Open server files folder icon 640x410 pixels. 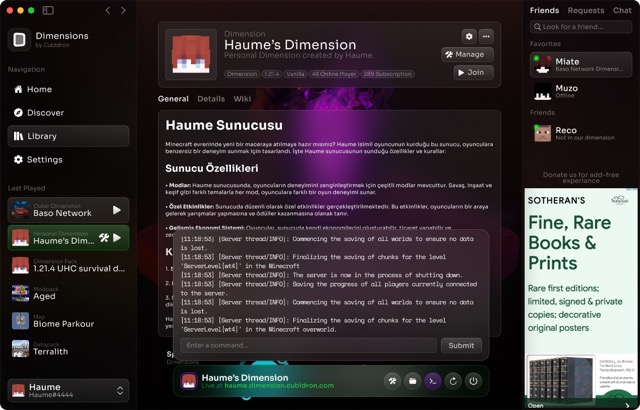[x=413, y=381]
